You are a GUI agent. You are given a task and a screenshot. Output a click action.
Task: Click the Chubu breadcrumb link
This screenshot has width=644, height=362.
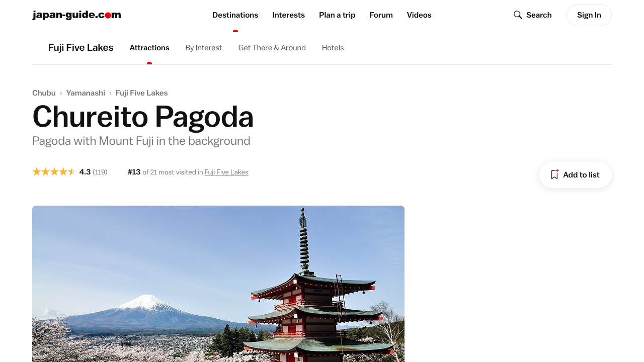point(44,93)
